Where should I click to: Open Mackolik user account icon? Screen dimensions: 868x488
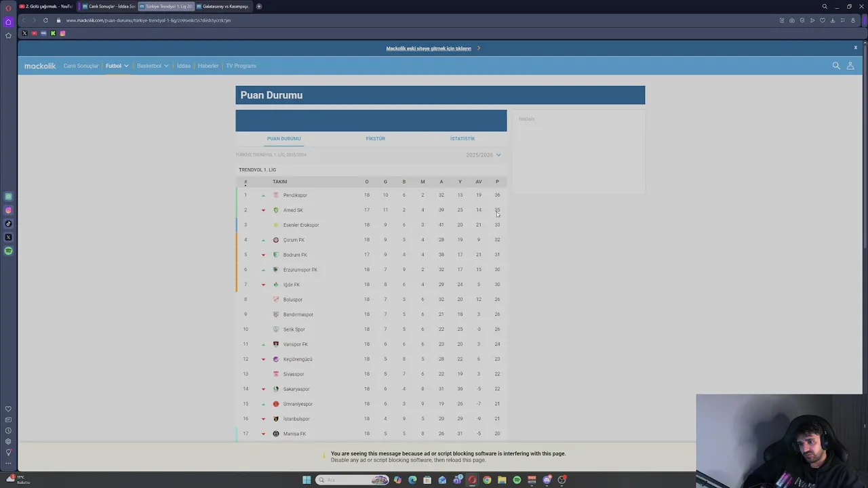850,66
